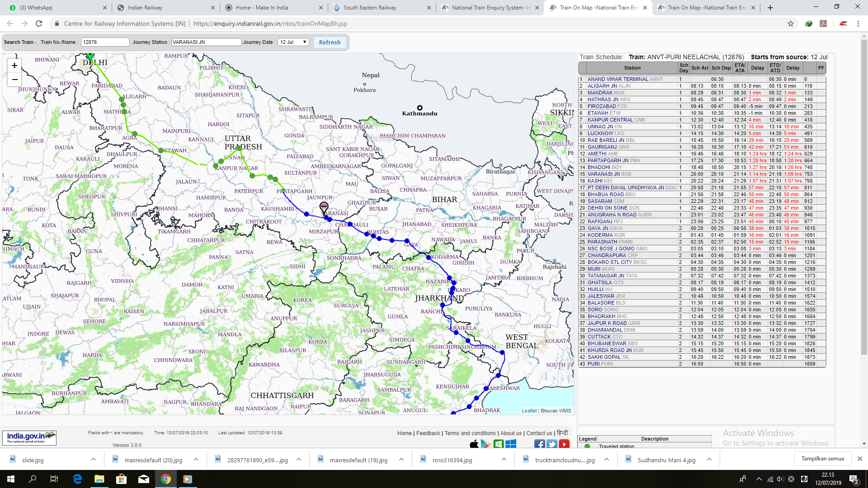The height and width of the screenshot is (488, 868).
Task: Click the Train No./Name input field
Action: [105, 42]
